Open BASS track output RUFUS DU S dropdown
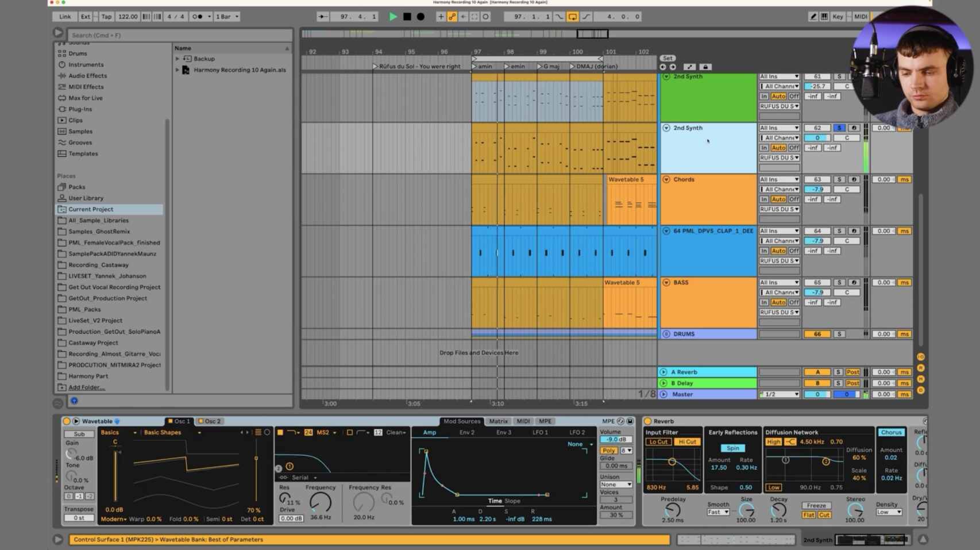Viewport: 980px width, 550px height. pyautogui.click(x=779, y=313)
